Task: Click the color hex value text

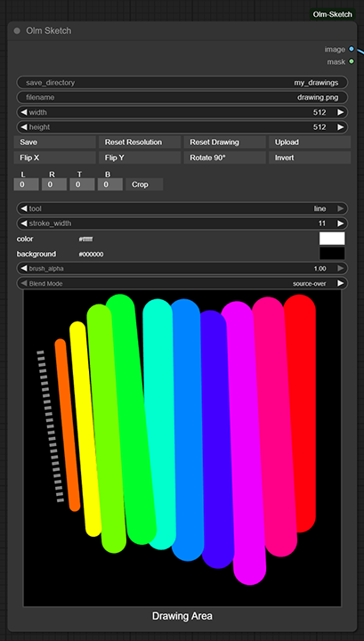Action: click(x=85, y=239)
